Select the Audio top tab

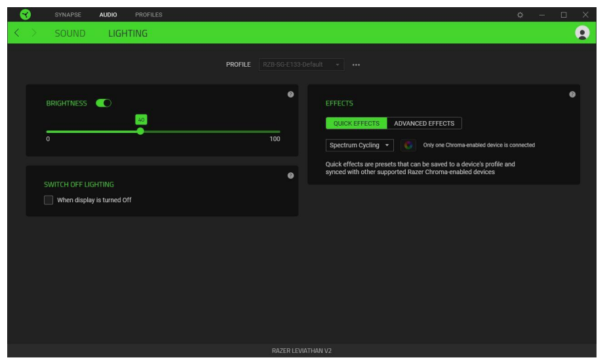tap(108, 14)
